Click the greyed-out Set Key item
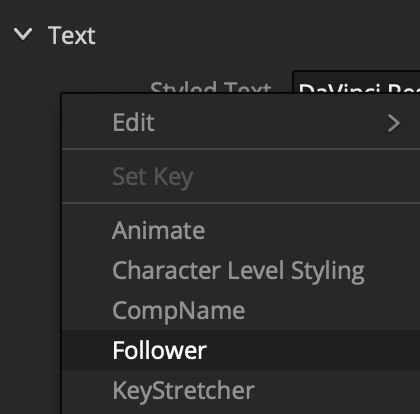420x414 pixels. (x=241, y=176)
